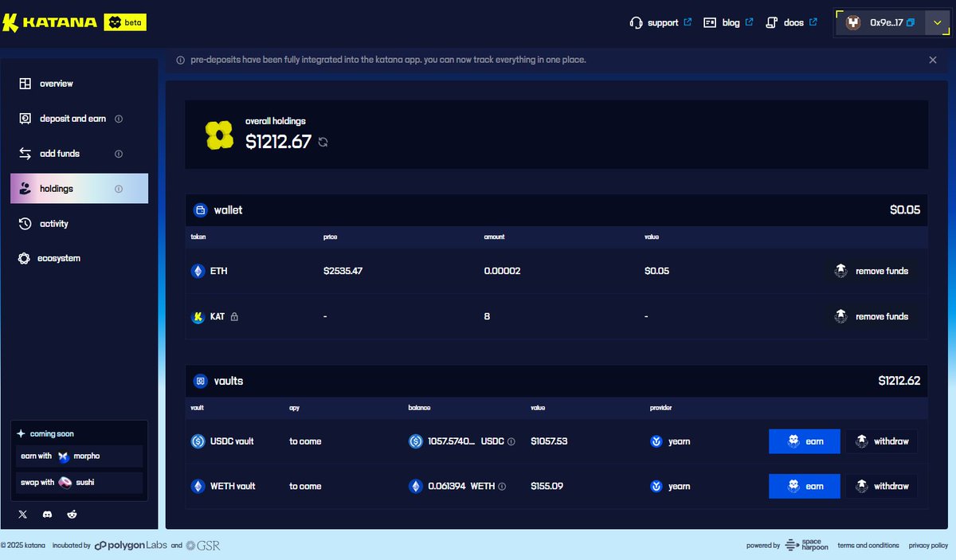The width and height of the screenshot is (956, 560).
Task: Click vaults total $1212.62
Action: [x=899, y=381]
